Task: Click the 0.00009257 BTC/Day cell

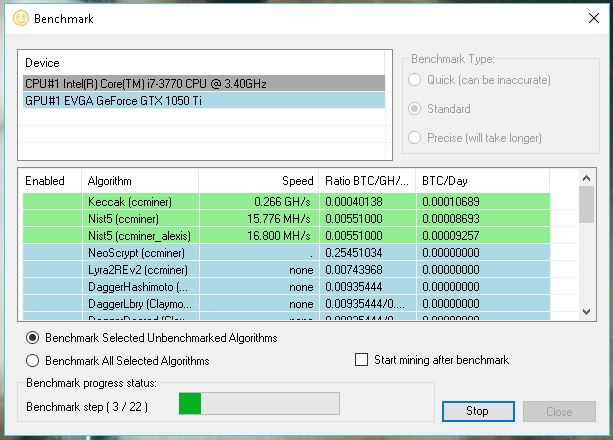Action: (483, 236)
